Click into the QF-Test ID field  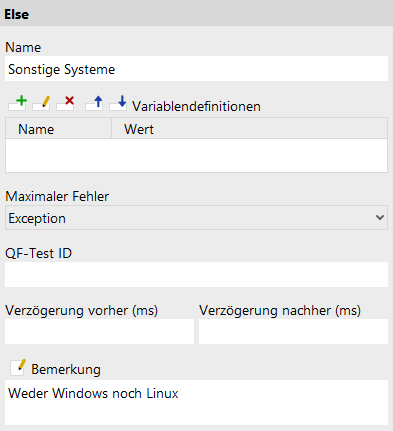tap(196, 275)
